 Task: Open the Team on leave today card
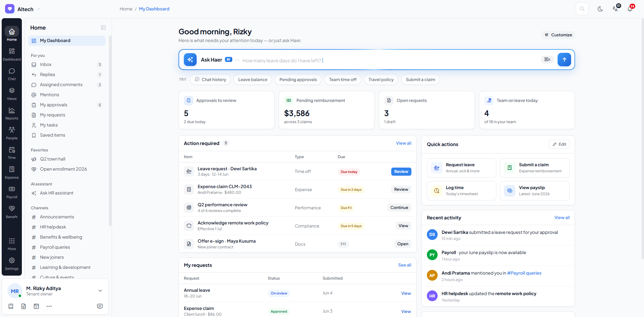pos(527,110)
